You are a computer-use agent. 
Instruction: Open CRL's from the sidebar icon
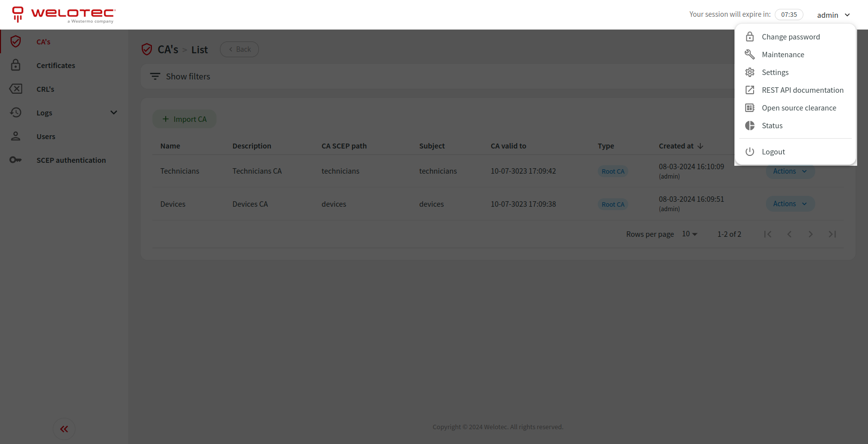[x=16, y=89]
